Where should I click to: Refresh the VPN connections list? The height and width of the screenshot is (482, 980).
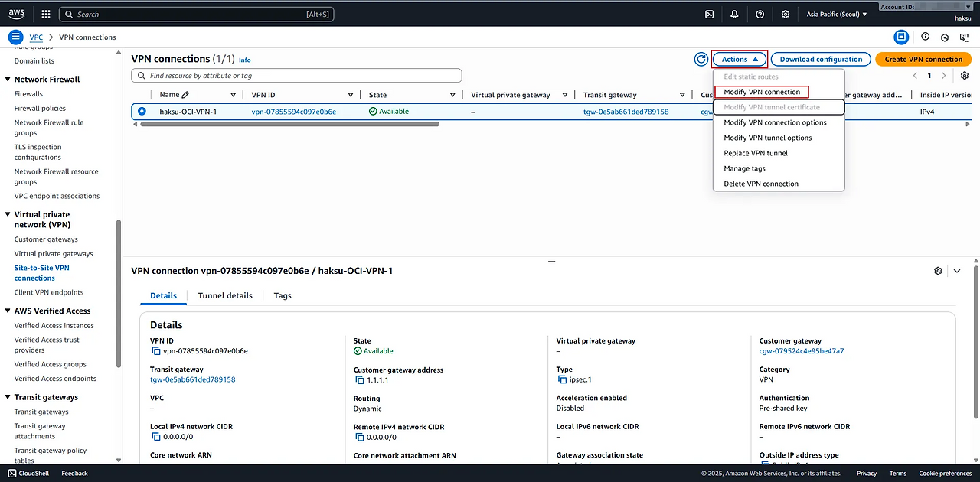(701, 59)
